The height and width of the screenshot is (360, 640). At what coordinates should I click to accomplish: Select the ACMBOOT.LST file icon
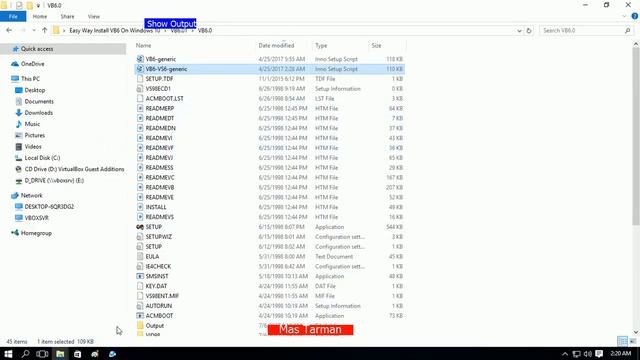(140, 98)
